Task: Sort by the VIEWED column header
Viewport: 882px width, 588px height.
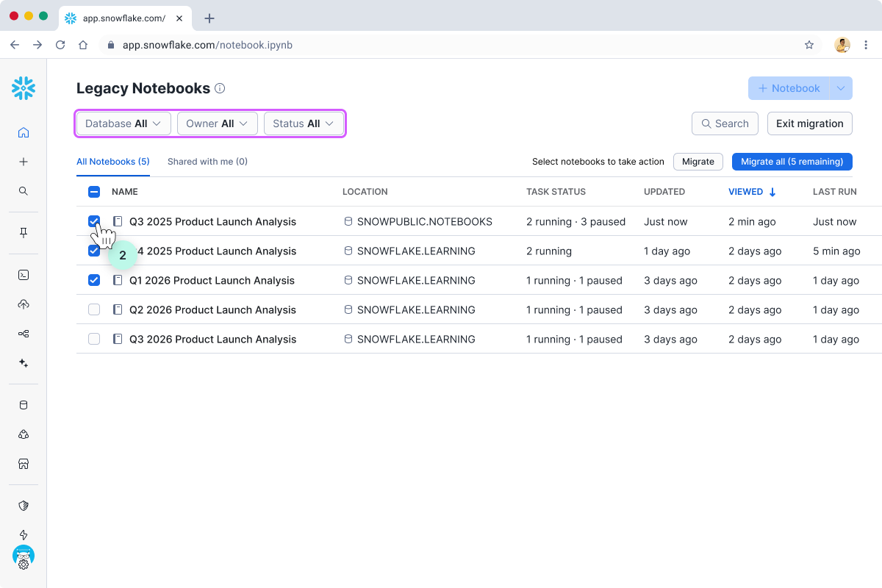Action: 746,192
